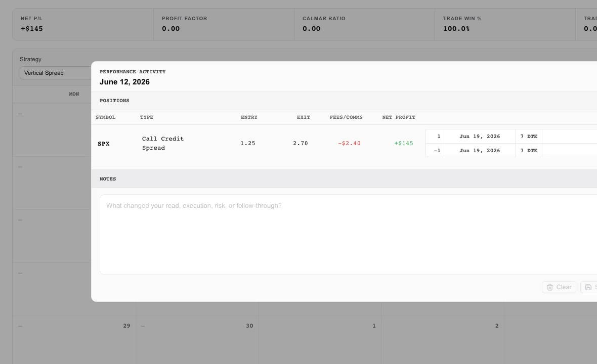Select calendar day 1
The image size is (597, 364).
(x=374, y=326)
